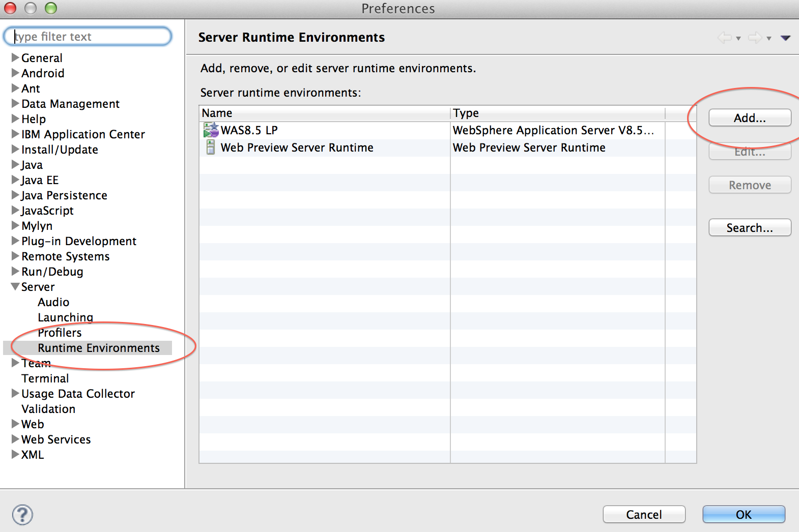This screenshot has width=799, height=532.
Task: Select Launching under Server
Action: click(66, 317)
